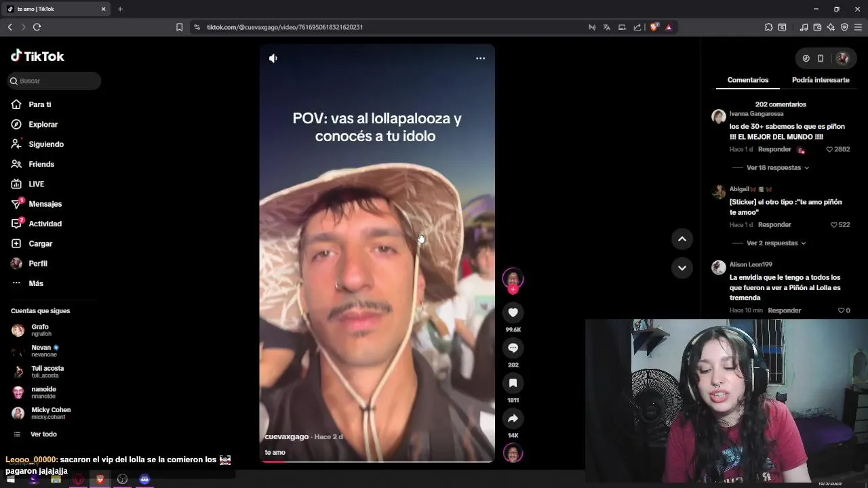Open followed account Nevan
Image resolution: width=868 pixels, height=488 pixels.
[35, 350]
